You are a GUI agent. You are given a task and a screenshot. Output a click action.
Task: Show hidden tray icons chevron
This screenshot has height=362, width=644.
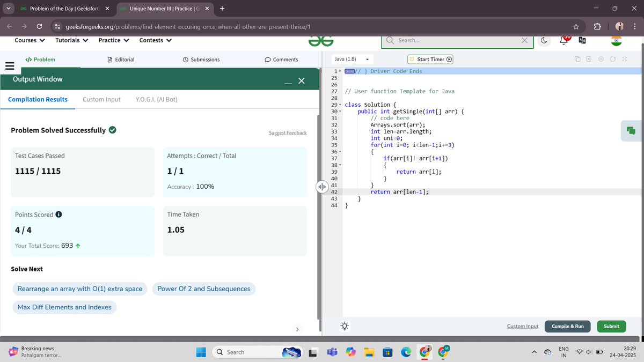(534, 352)
